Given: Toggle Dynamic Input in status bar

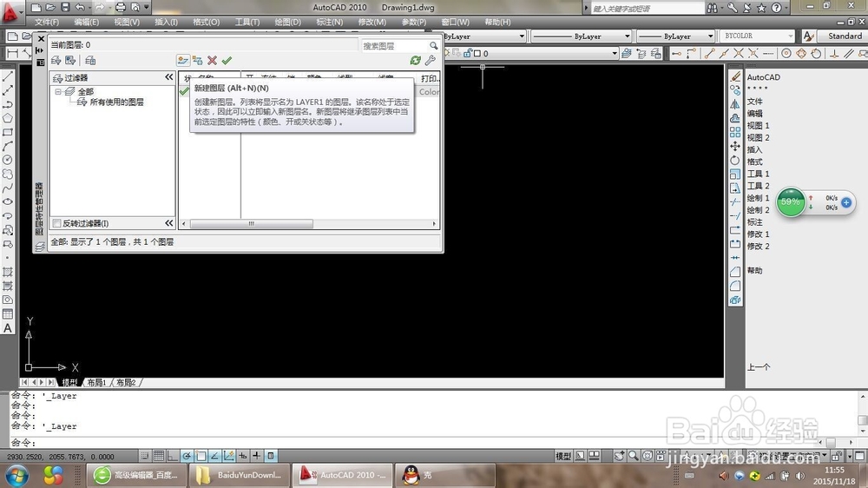Looking at the screenshot, I should click(242, 456).
